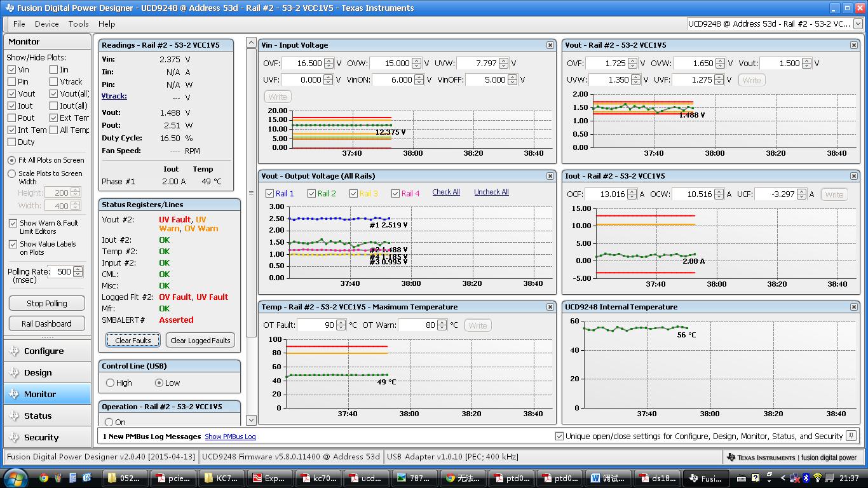This screenshot has height=488, width=868.
Task: Switch to the Monitor section tab
Action: point(47,394)
